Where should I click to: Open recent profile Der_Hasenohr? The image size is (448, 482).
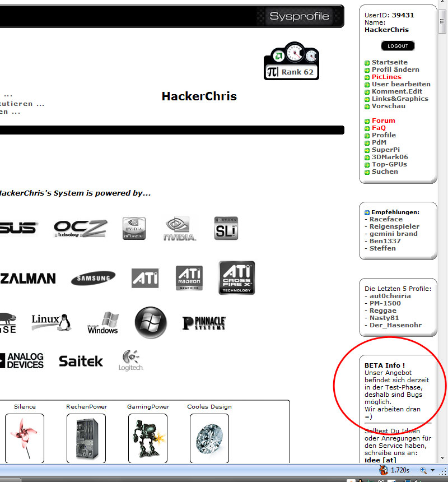(395, 325)
